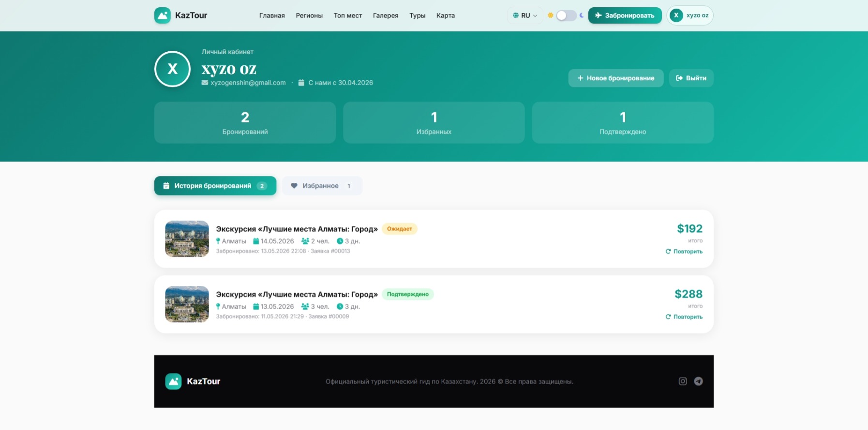Select История бронирований tab
The height and width of the screenshot is (430, 868).
click(x=215, y=186)
